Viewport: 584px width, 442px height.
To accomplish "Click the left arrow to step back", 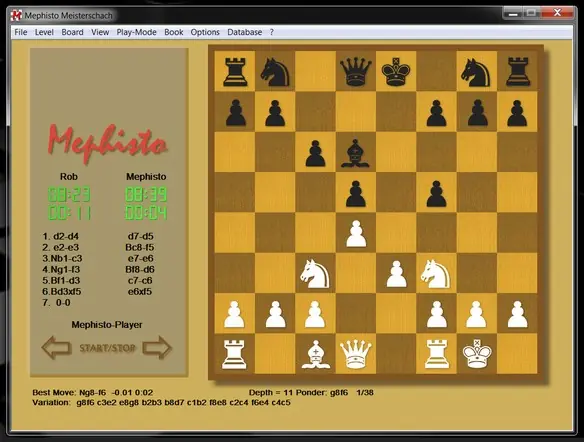I will pos(56,347).
